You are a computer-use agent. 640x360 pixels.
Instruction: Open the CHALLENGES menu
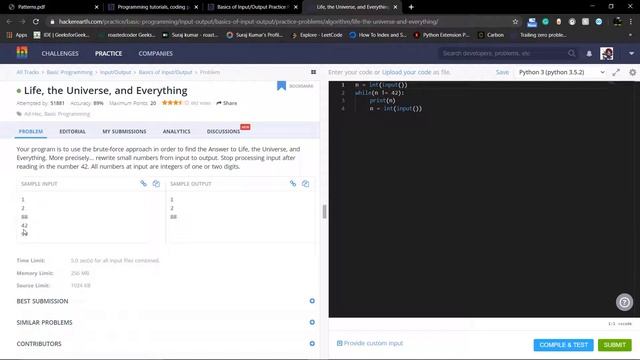point(60,53)
